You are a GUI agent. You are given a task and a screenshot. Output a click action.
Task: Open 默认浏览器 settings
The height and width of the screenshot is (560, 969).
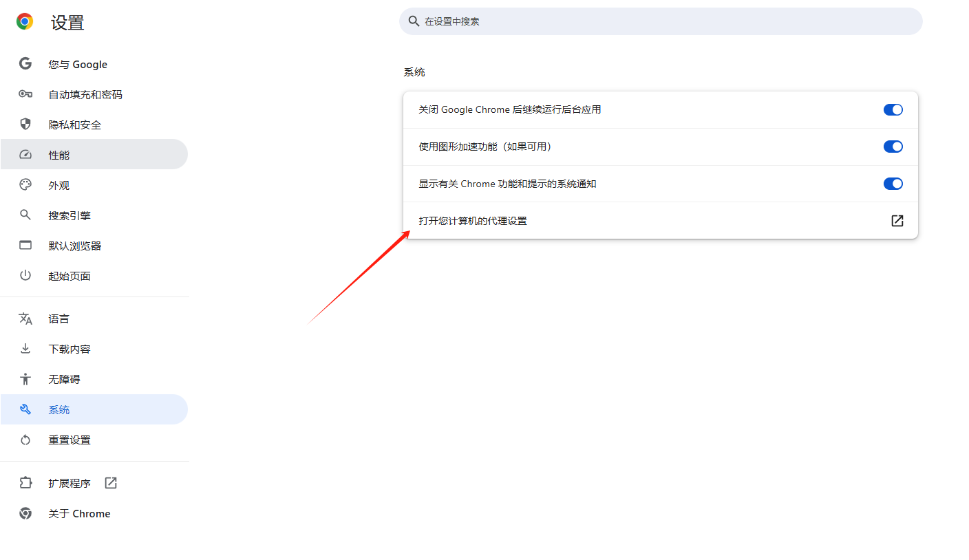[x=94, y=246]
